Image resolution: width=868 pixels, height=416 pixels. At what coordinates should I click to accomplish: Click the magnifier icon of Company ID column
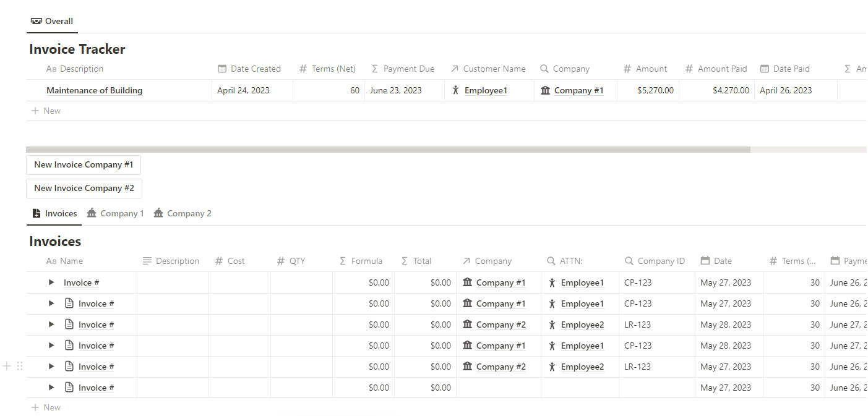point(629,261)
